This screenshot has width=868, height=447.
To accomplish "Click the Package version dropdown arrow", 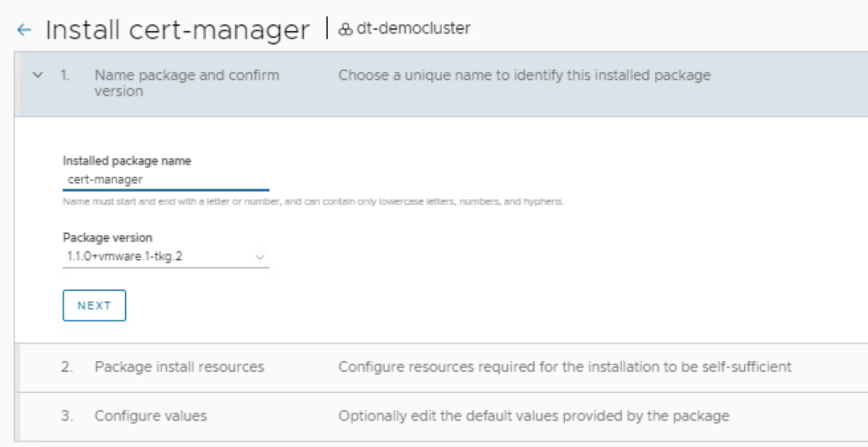I will 260,257.
